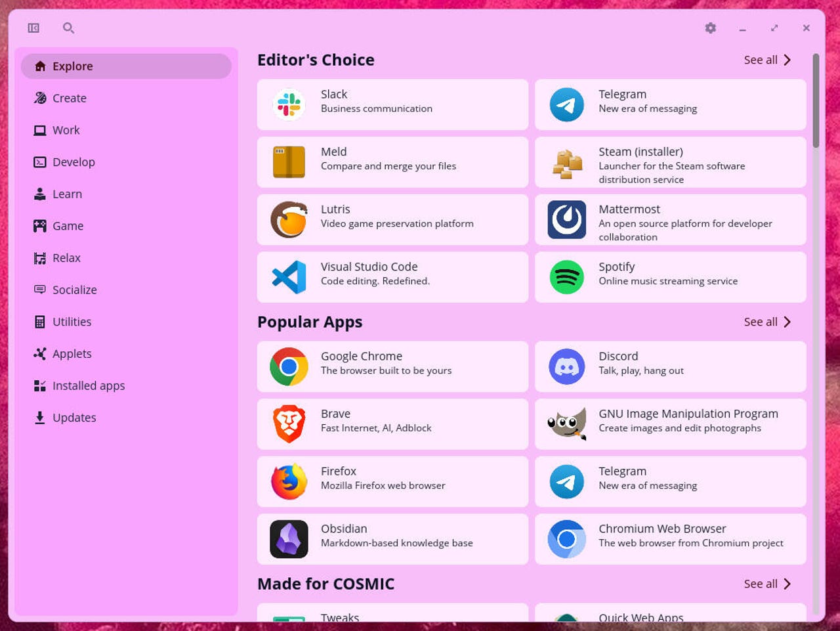Click the Mattermost app icon
This screenshot has height=631, width=840.
click(x=566, y=219)
